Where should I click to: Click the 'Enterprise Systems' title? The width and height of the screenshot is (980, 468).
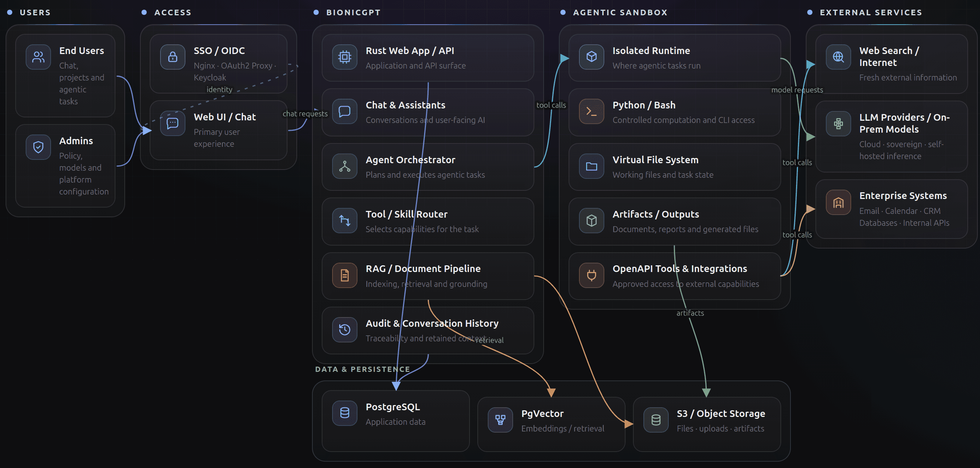[903, 196]
